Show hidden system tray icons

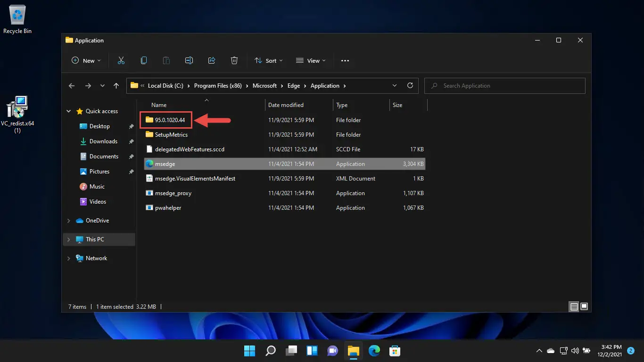click(x=539, y=351)
